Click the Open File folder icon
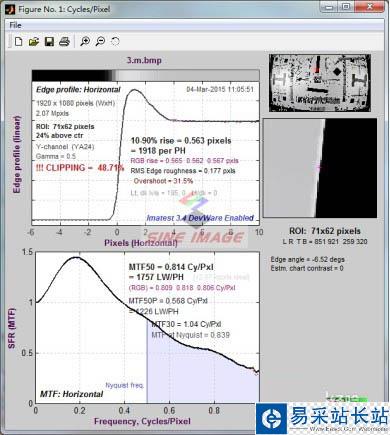390x435 pixels. pos(34,41)
